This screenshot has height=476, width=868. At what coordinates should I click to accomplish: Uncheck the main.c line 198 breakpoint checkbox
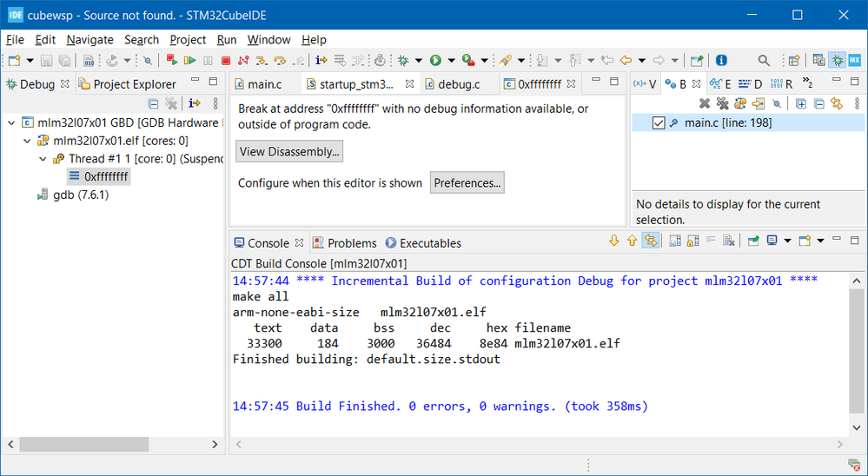[x=659, y=122]
